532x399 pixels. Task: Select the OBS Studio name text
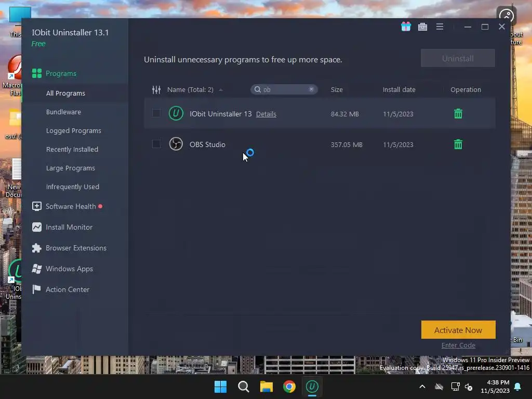207,144
